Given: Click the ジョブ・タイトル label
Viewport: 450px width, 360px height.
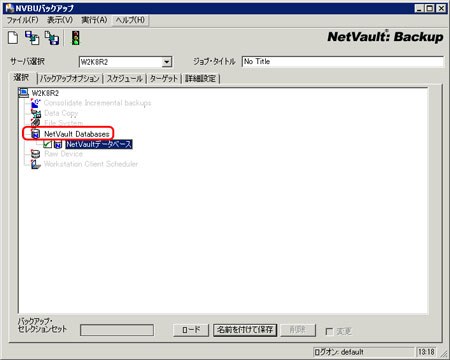Looking at the screenshot, I should (x=214, y=61).
